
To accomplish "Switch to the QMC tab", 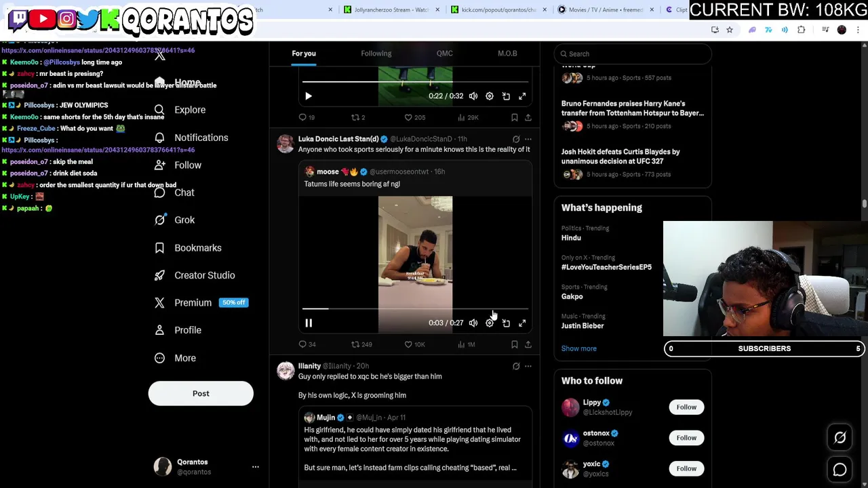I will 445,54.
